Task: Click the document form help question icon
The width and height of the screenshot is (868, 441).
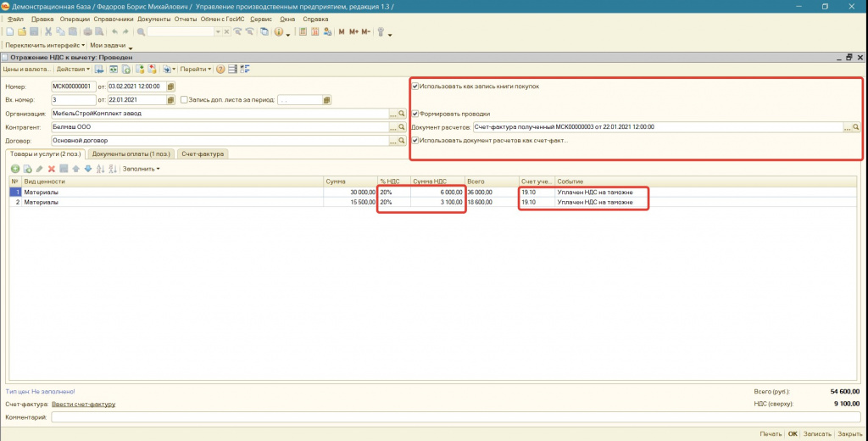Action: pyautogui.click(x=220, y=70)
